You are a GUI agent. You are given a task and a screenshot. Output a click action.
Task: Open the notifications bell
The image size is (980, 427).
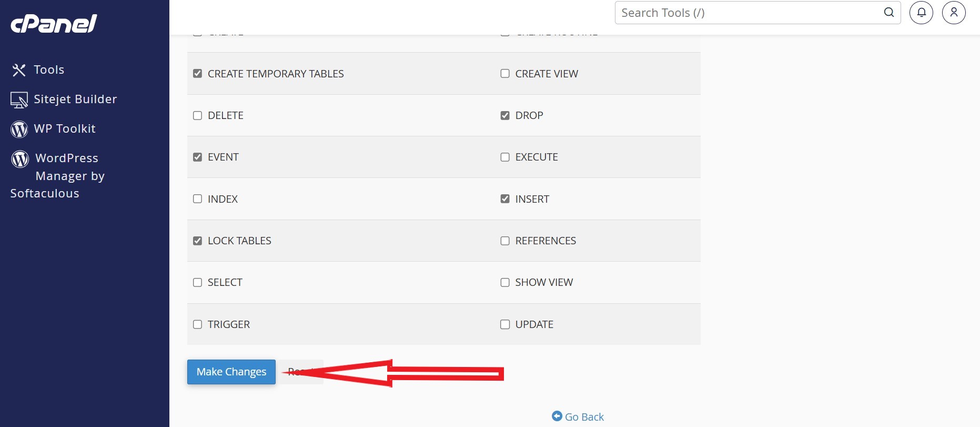coord(921,13)
